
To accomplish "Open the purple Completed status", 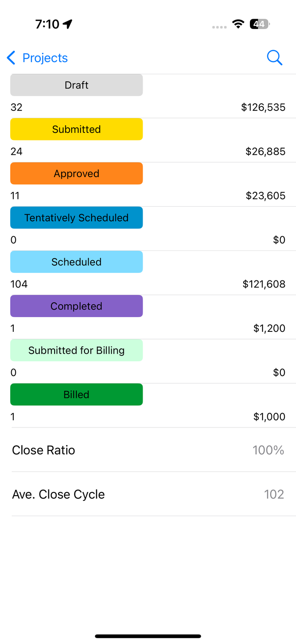I will [76, 306].
